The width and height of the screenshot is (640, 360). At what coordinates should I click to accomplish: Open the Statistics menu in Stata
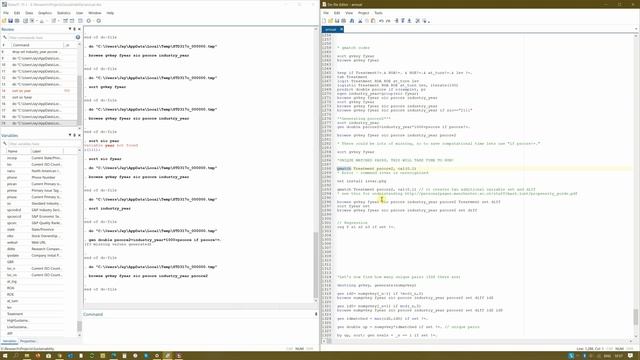(63, 13)
